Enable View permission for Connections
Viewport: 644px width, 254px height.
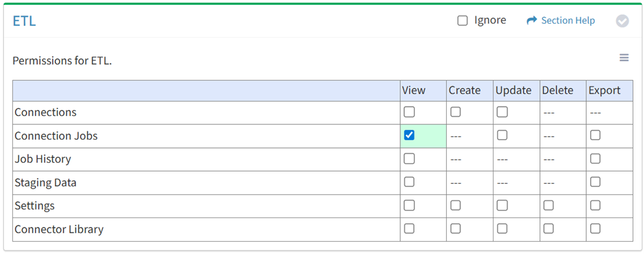pos(409,112)
